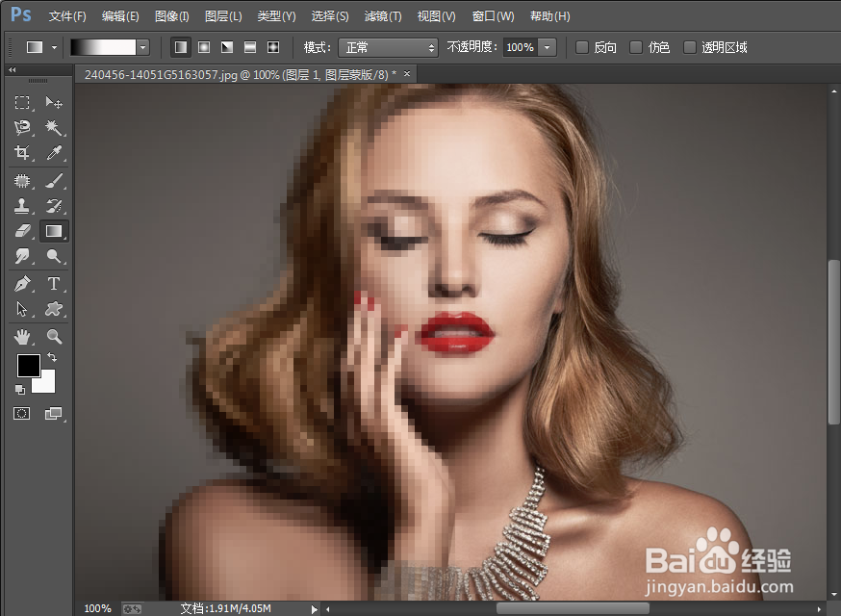Open the 窗口(W) menu
Screen dimensions: 841x616
(x=493, y=16)
